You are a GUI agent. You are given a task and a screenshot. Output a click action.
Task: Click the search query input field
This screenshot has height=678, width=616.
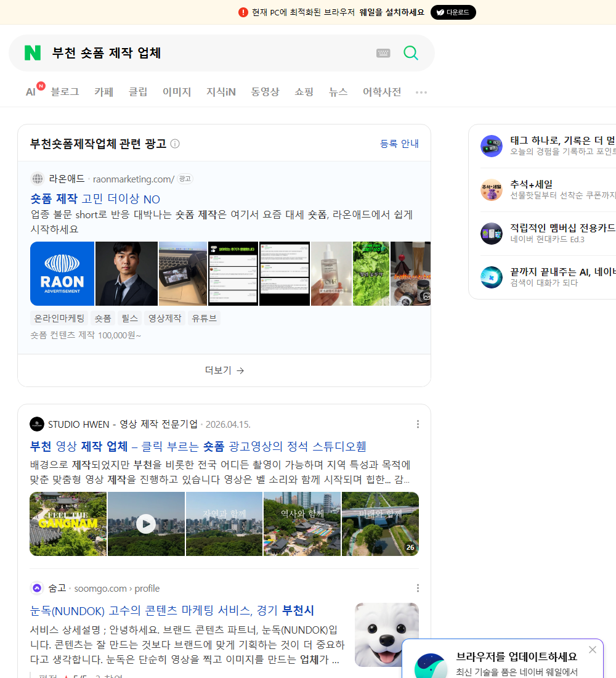point(208,53)
